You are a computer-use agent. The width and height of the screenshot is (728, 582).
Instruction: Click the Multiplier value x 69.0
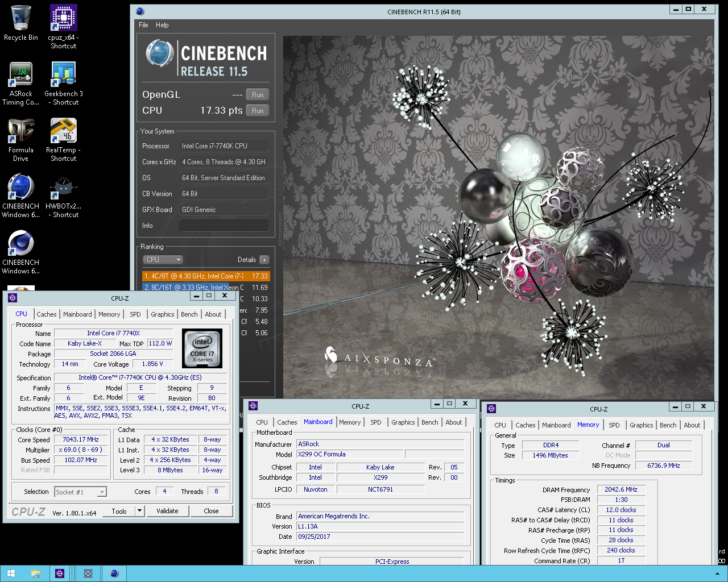pyautogui.click(x=81, y=450)
